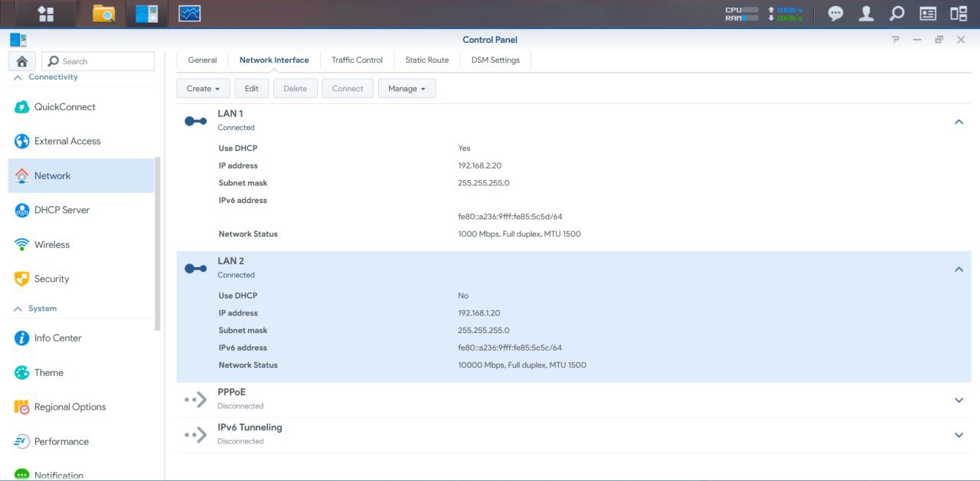Select DHCP Server in sidebar
Image resolution: width=980 pixels, height=481 pixels.
coord(62,210)
